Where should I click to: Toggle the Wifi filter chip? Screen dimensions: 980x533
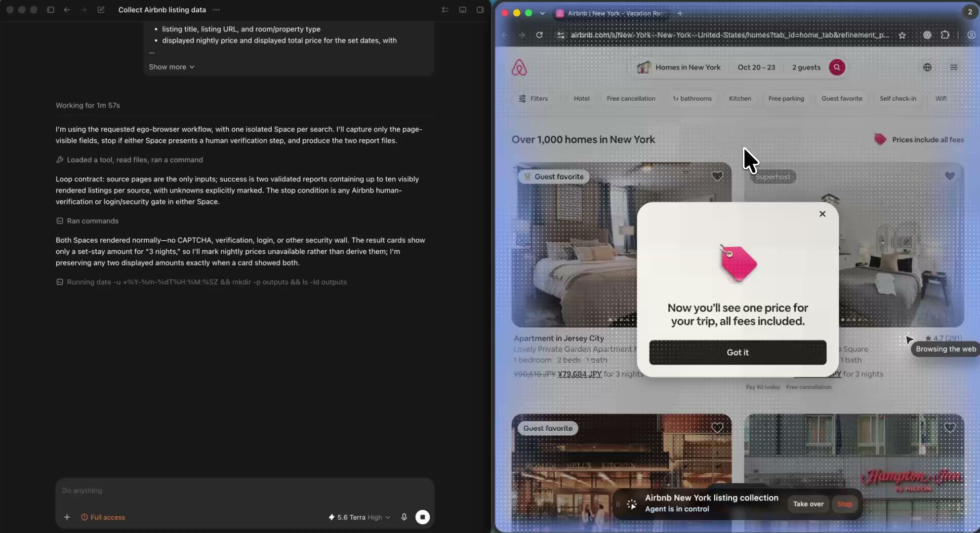941,99
